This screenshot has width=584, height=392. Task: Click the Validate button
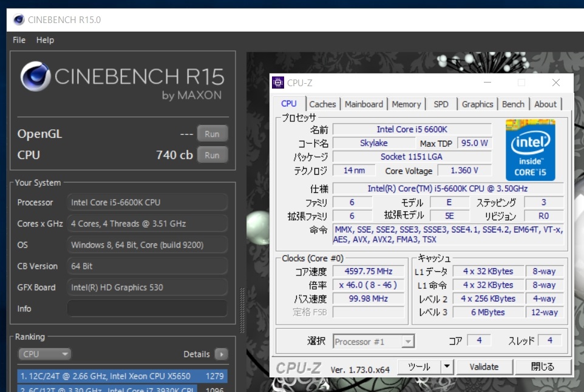click(x=484, y=367)
